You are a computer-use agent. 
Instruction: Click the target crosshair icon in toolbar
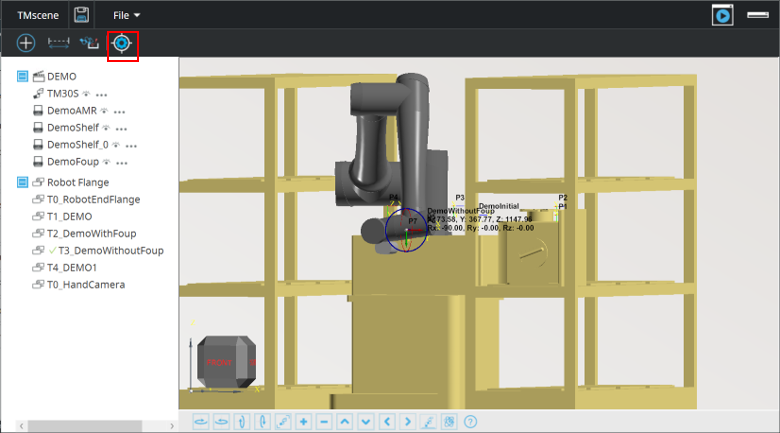[x=122, y=44]
